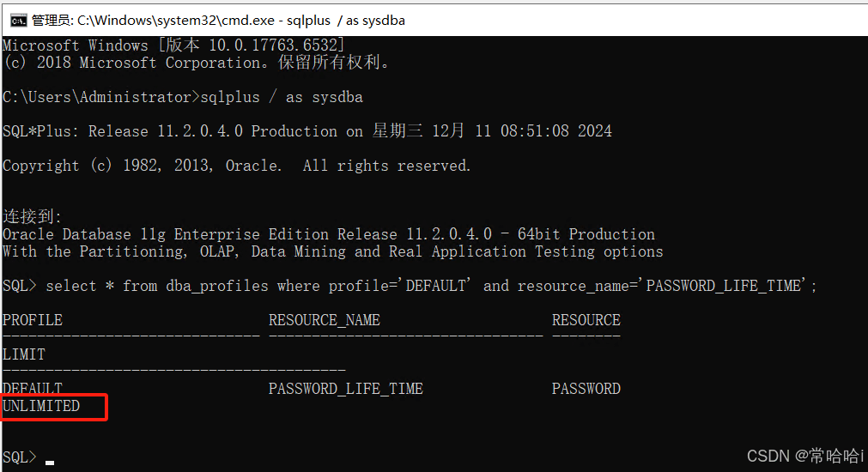Click the 'With the Partitioning, OLAP' options line
Screen dimensions: 868x472
tap(332, 251)
